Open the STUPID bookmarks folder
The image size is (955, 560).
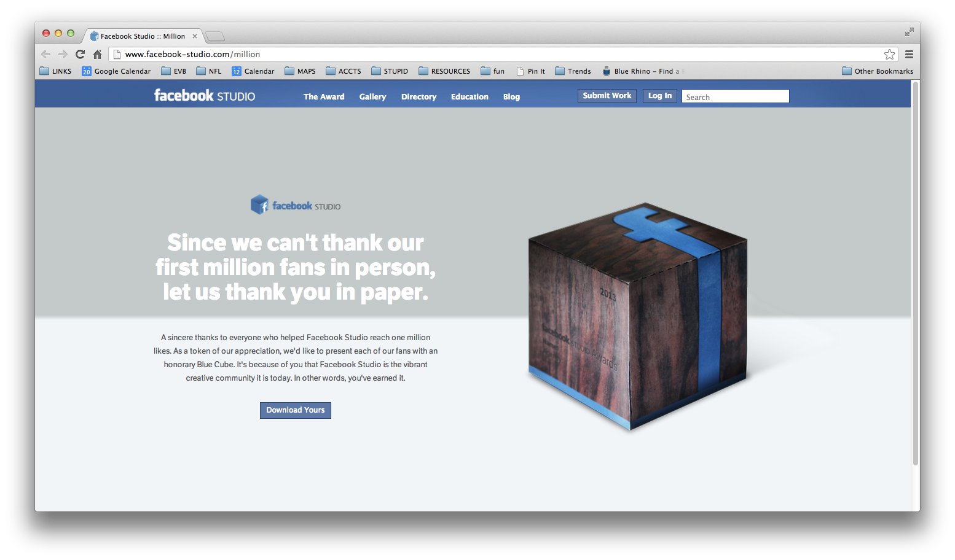[390, 71]
